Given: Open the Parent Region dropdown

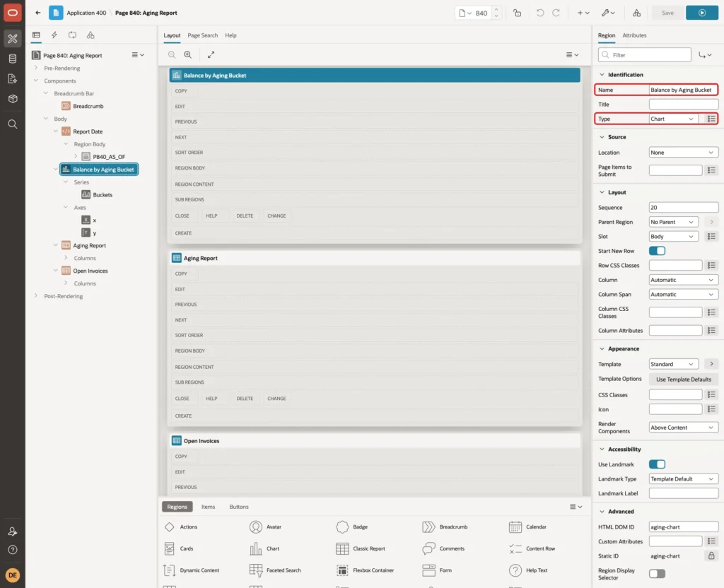Looking at the screenshot, I should [x=673, y=222].
